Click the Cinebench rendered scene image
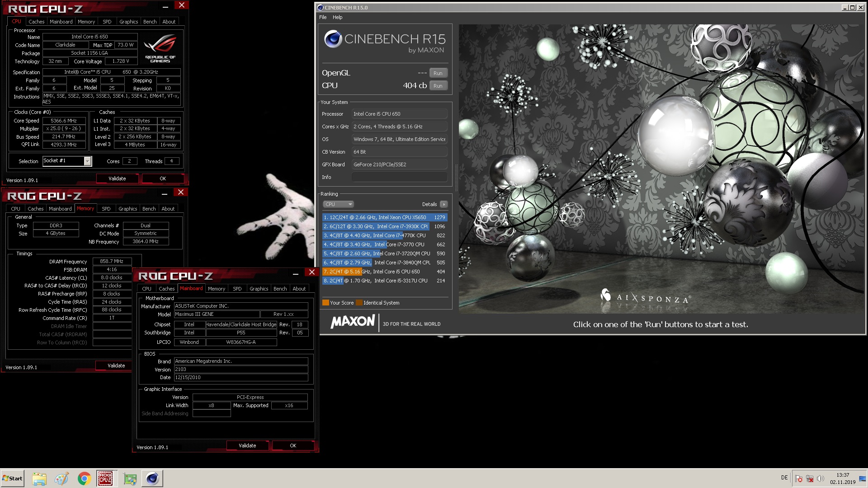The height and width of the screenshot is (488, 868). (661, 169)
